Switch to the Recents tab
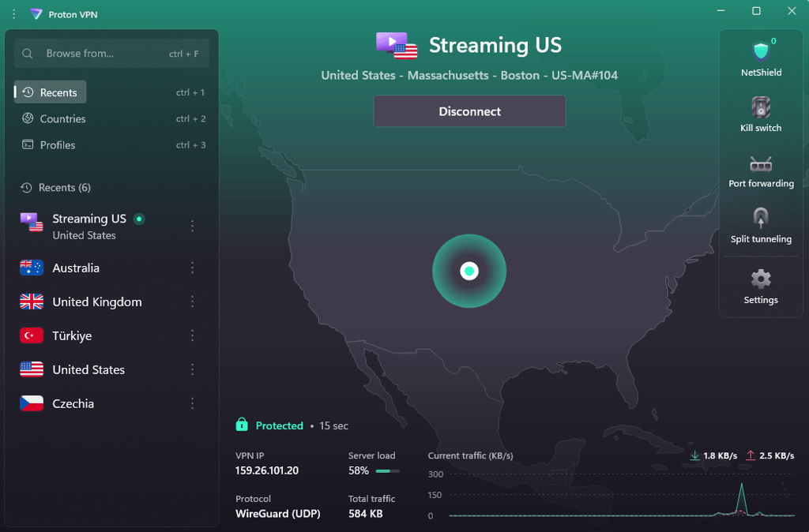This screenshot has width=809, height=532. 50,92
